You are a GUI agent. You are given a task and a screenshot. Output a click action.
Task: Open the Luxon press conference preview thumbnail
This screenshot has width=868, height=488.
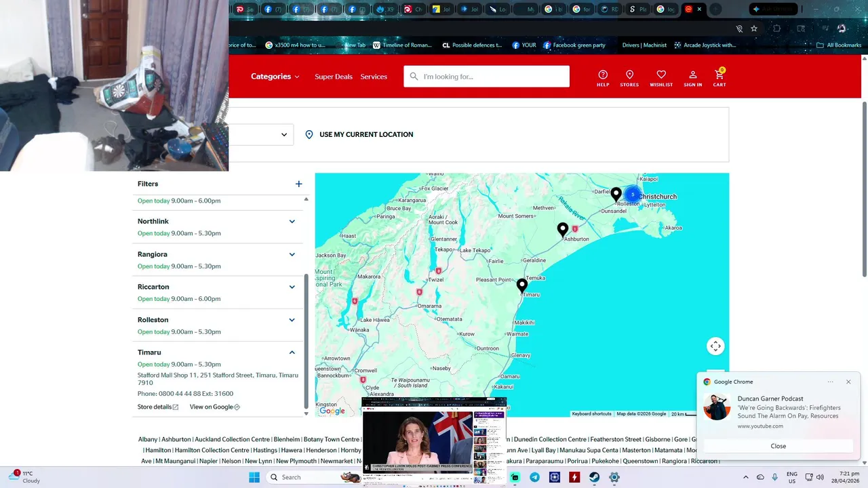434,441
